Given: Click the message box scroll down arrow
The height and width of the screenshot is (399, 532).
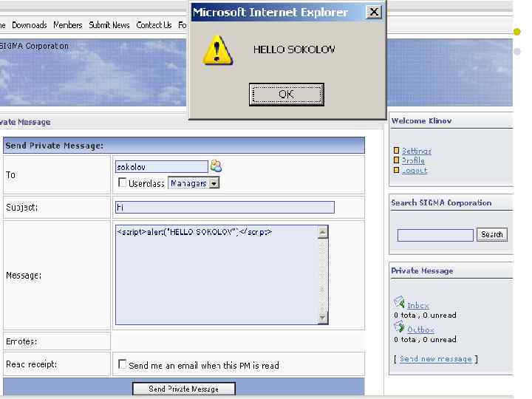Looking at the screenshot, I should click(323, 318).
